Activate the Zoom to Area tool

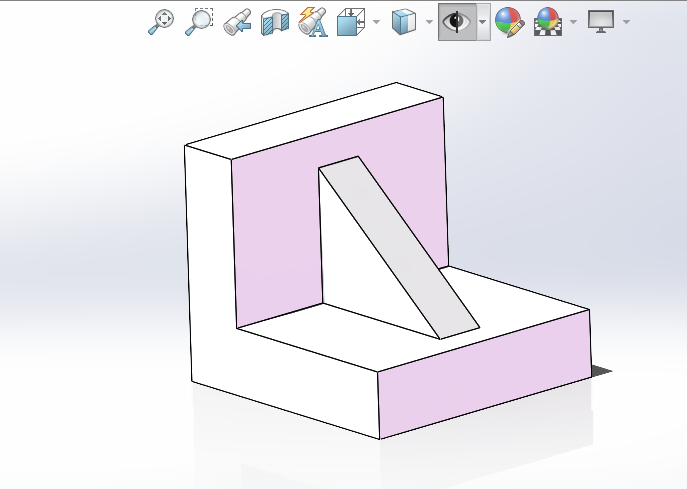point(199,21)
